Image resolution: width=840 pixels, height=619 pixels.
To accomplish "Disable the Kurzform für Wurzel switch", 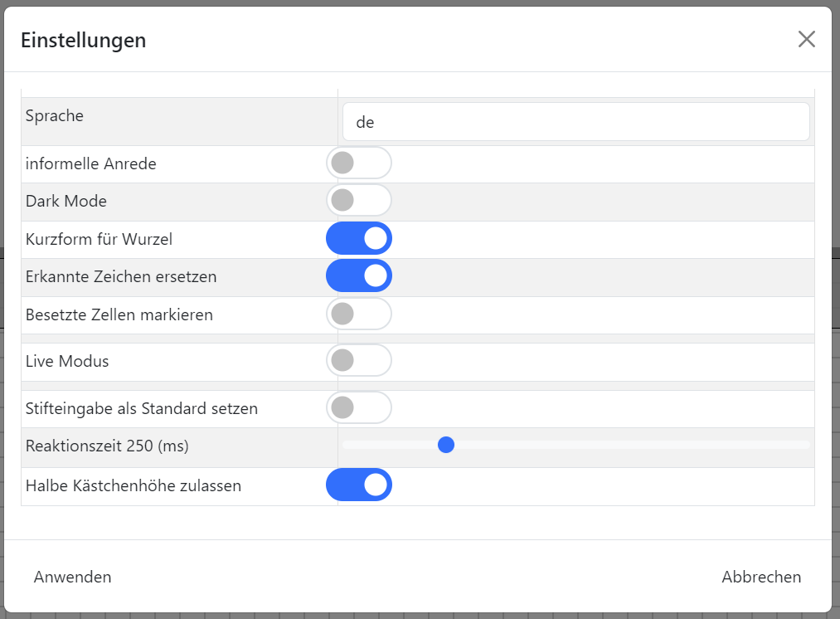I will point(358,239).
